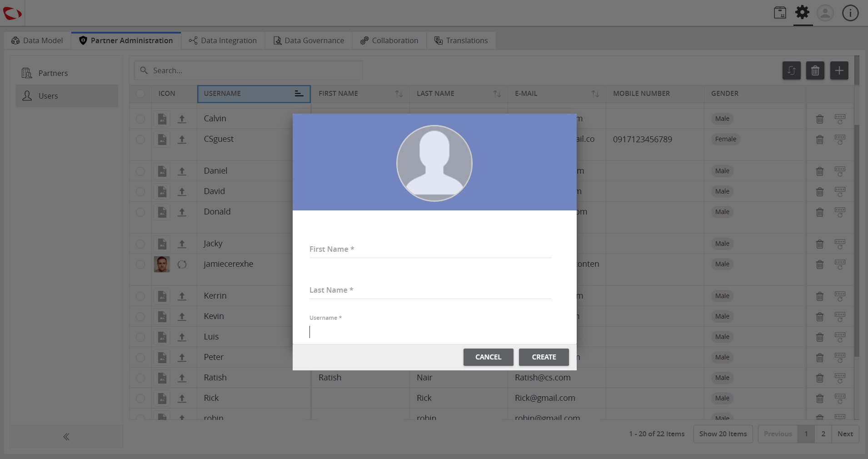Open the settings gear icon
Screen dimensions: 868x459
pos(803,12)
